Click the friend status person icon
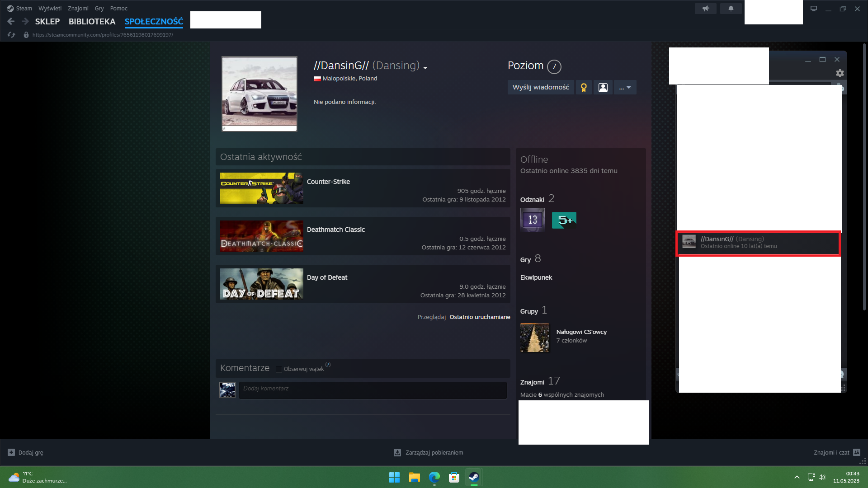 tap(603, 88)
